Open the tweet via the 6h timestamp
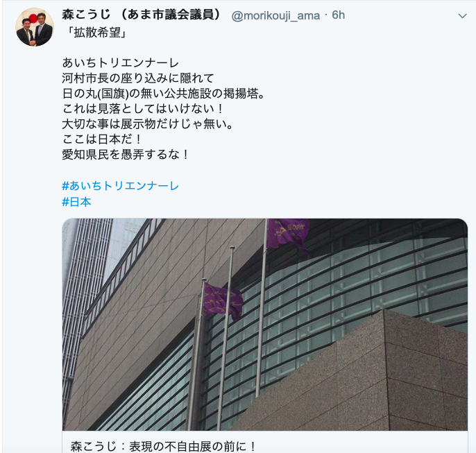Viewport: 476px width, 453px height. 338,15
